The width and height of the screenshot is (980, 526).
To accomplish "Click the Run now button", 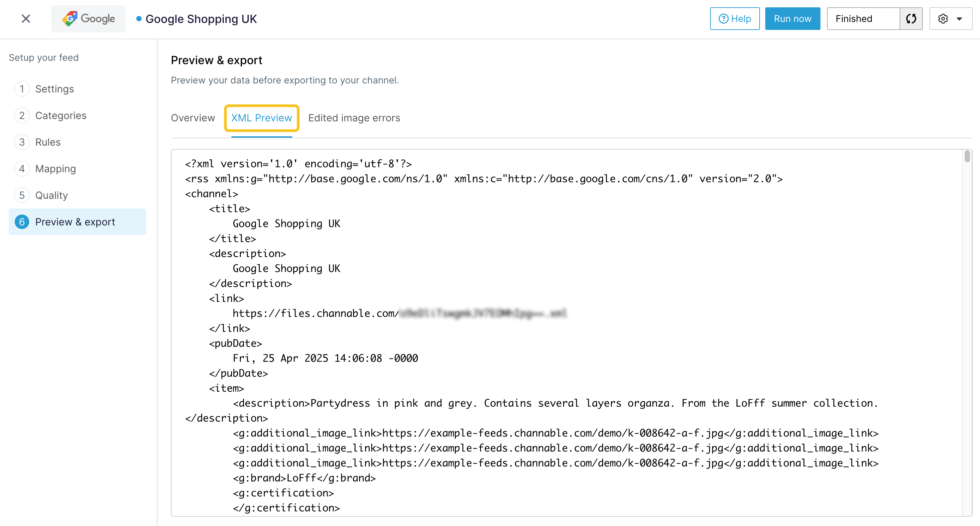I will (793, 19).
